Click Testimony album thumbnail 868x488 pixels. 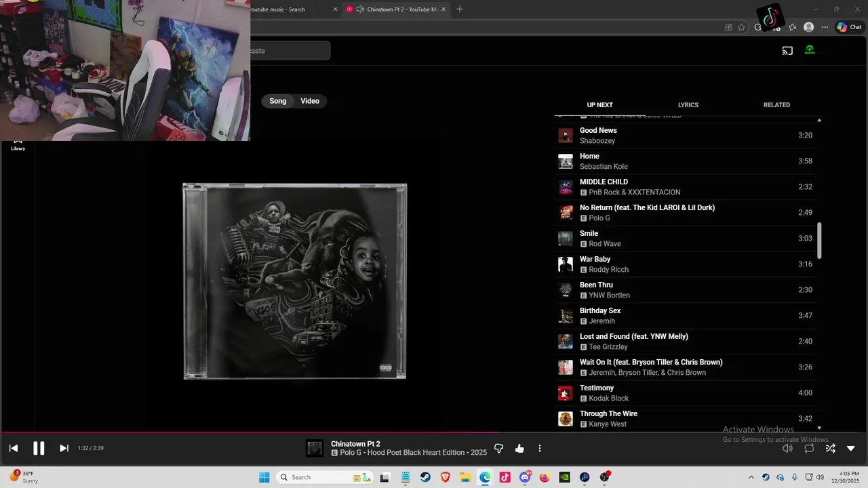click(x=565, y=393)
